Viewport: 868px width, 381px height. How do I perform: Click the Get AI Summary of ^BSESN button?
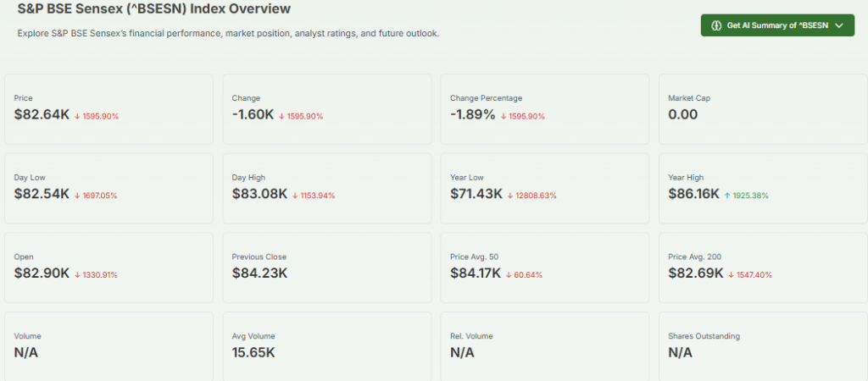pyautogui.click(x=777, y=25)
